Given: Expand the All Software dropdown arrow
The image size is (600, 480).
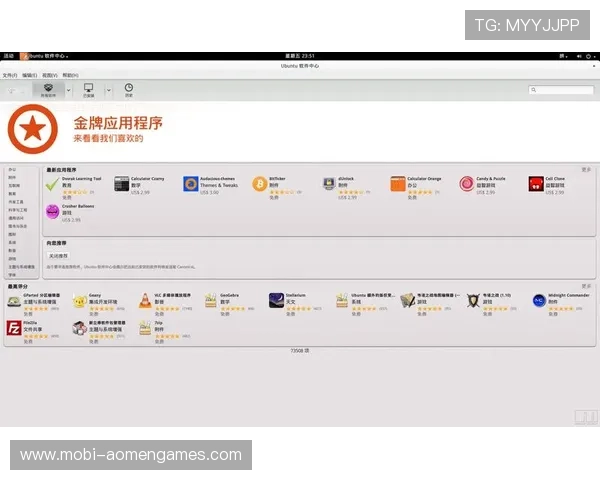Looking at the screenshot, I should pos(68,91).
